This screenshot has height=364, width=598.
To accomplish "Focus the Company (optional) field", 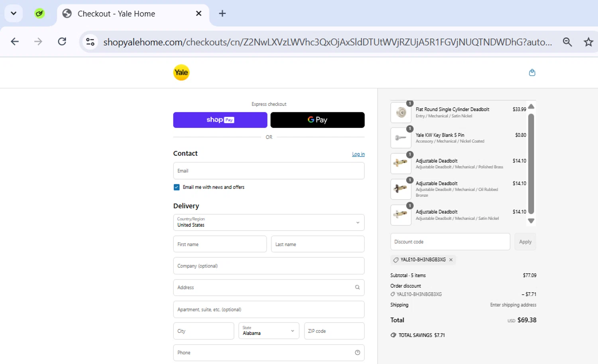I will pyautogui.click(x=269, y=266).
